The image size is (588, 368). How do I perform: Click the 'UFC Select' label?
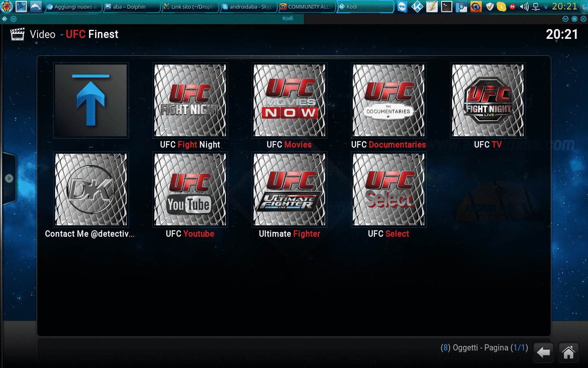point(388,234)
